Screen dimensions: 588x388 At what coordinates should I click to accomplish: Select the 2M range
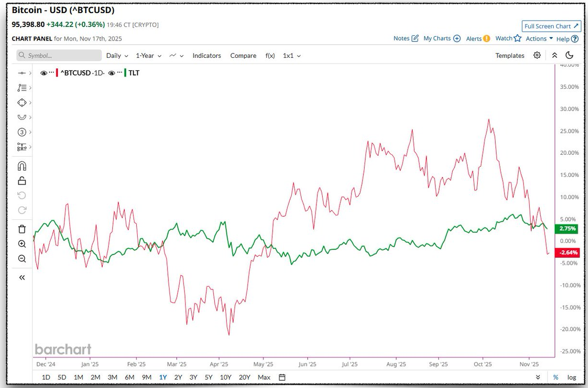pyautogui.click(x=95, y=377)
